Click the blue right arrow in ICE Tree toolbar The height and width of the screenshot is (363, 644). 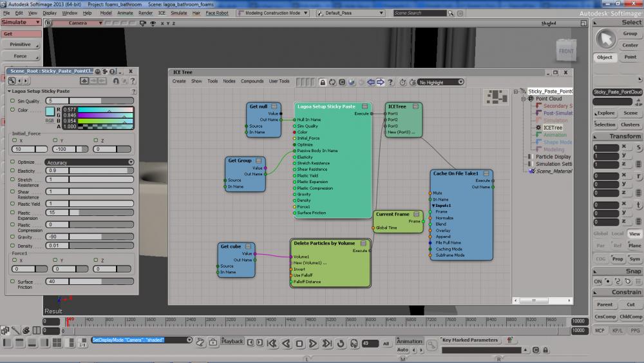coord(381,82)
